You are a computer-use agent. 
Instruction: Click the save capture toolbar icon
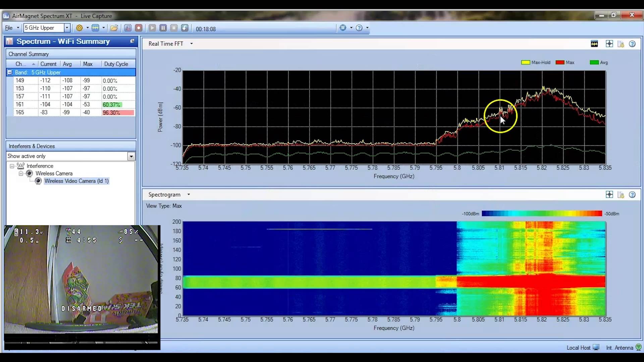128,28
